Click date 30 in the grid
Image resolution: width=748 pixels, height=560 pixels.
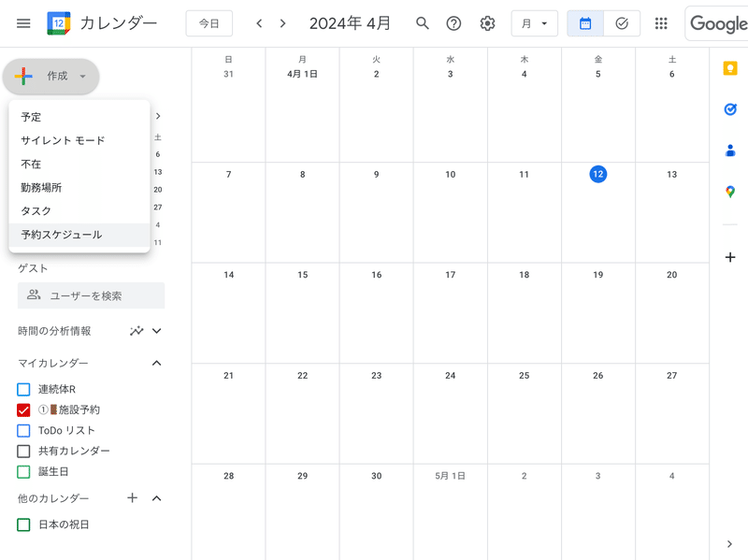pos(377,476)
